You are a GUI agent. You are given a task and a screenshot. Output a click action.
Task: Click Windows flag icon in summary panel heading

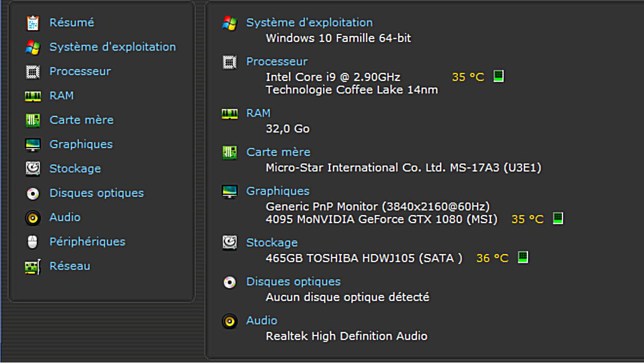coord(230,23)
